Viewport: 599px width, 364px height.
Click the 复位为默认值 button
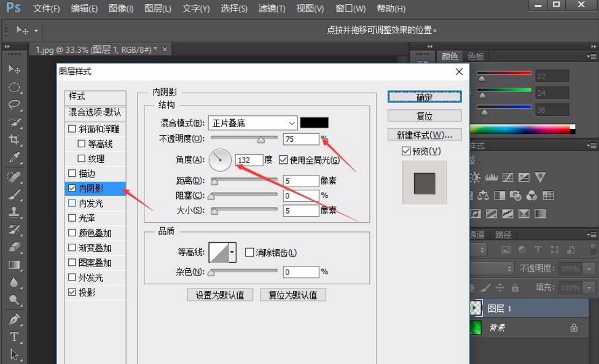tap(293, 295)
